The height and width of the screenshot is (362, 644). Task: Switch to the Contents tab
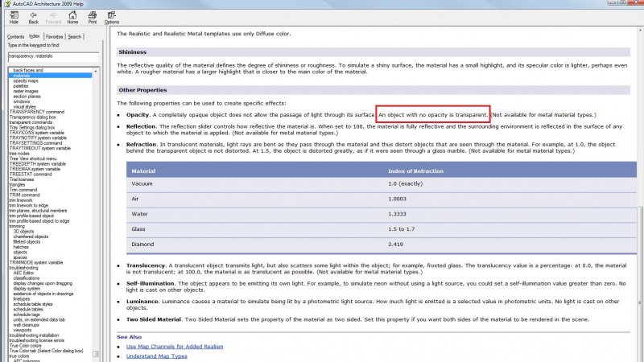point(15,36)
